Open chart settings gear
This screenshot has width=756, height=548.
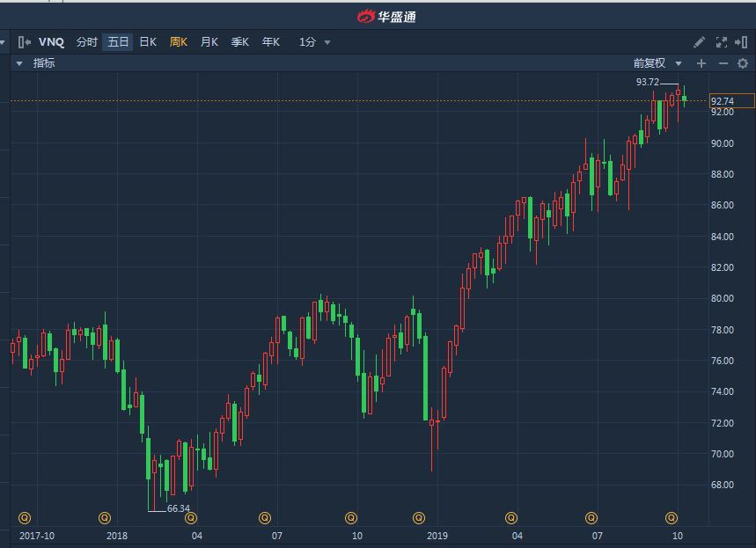[x=743, y=63]
